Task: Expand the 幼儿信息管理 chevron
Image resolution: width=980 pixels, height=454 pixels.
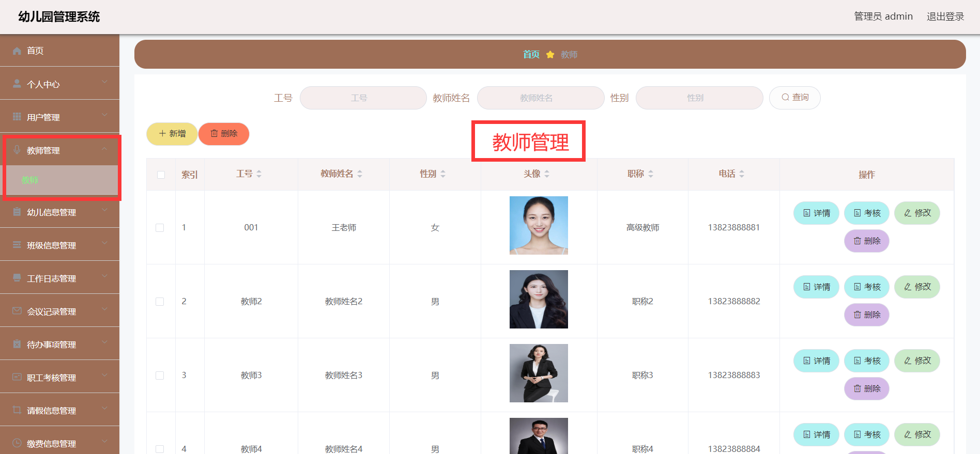Action: point(105,210)
